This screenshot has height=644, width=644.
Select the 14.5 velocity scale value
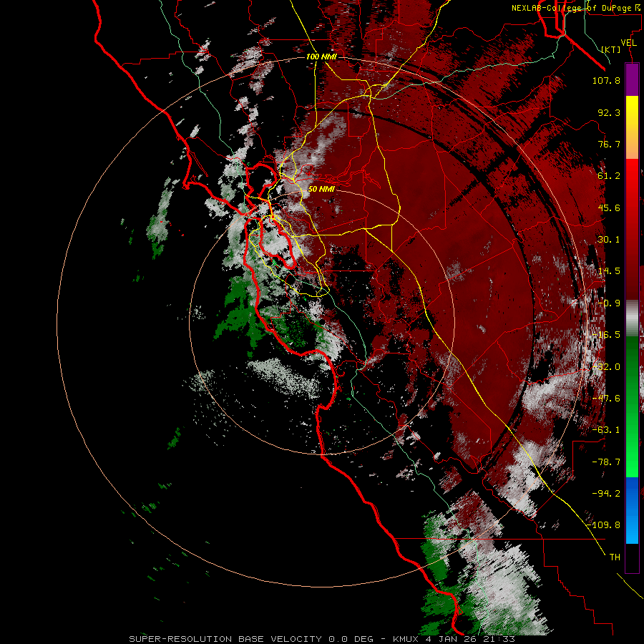609,271
